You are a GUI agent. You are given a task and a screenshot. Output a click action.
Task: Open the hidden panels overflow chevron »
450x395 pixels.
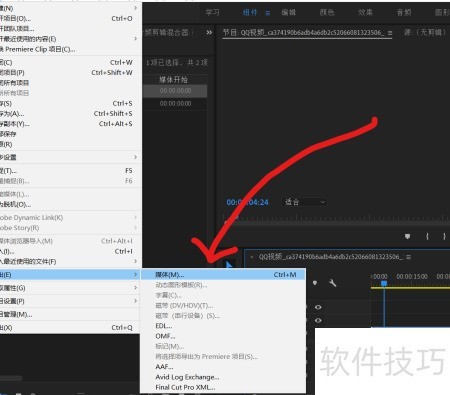pyautogui.click(x=209, y=32)
